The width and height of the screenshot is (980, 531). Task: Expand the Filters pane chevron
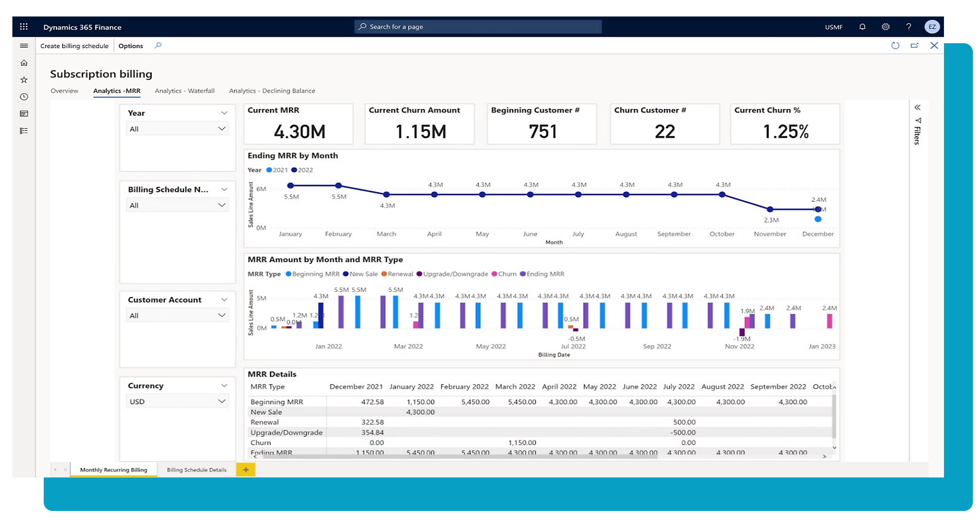[x=917, y=108]
